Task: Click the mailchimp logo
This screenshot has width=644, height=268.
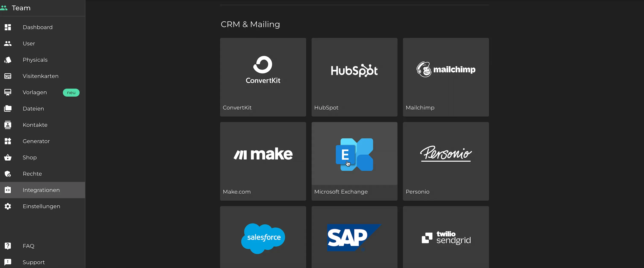Action: (x=446, y=69)
